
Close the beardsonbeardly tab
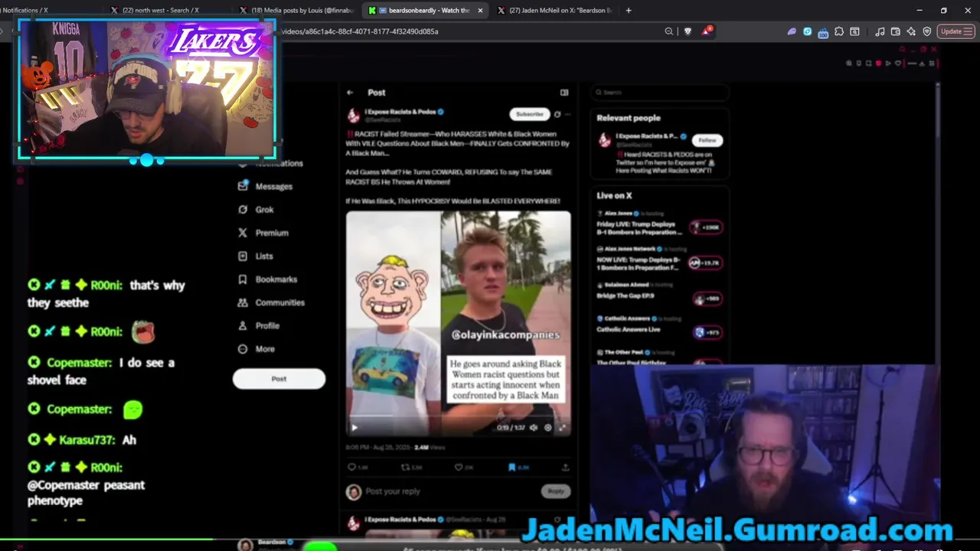[480, 11]
